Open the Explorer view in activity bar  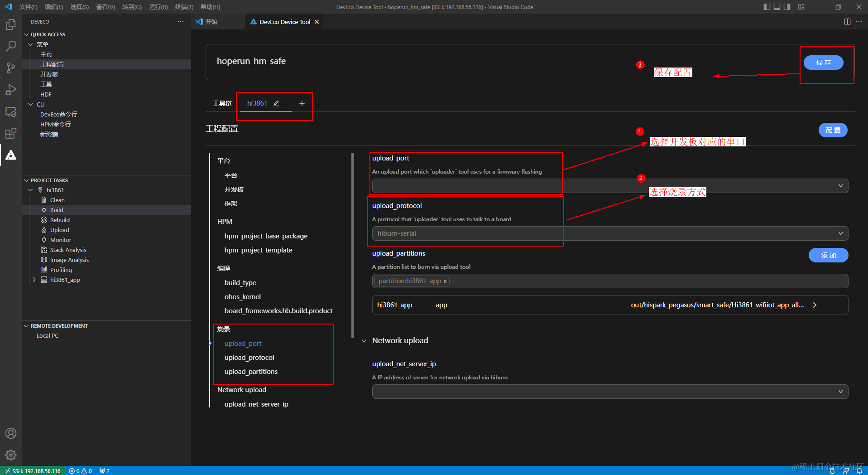pyautogui.click(x=11, y=24)
